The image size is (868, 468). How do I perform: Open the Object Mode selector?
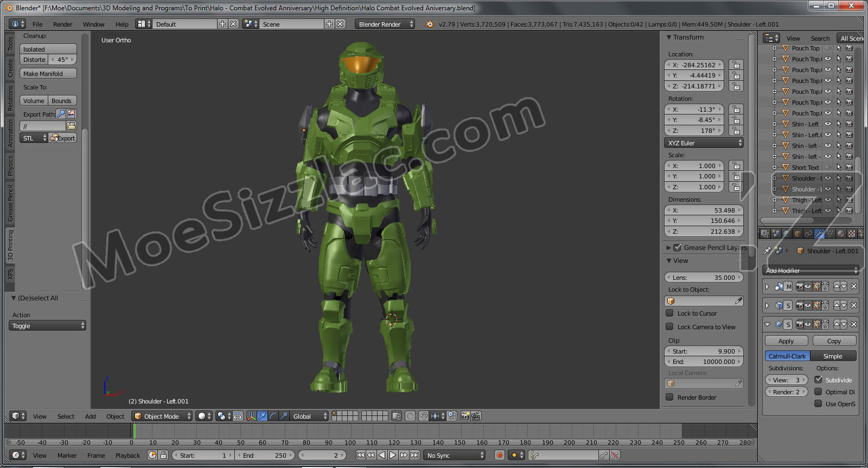(x=163, y=416)
